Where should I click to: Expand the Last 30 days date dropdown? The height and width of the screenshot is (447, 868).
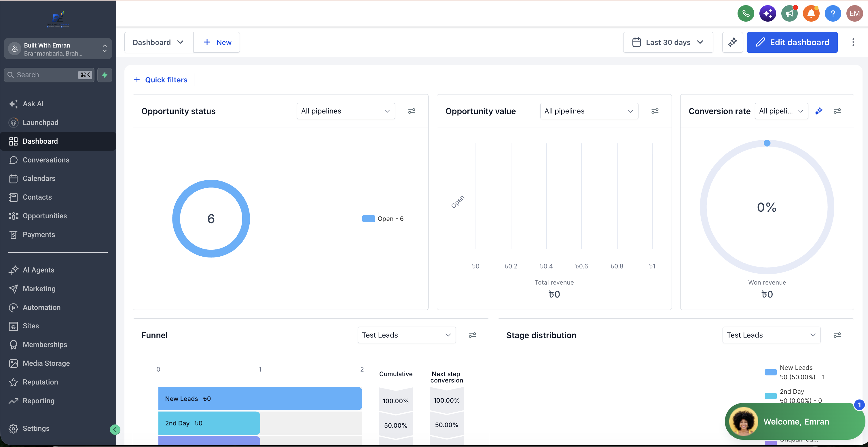[x=668, y=42]
